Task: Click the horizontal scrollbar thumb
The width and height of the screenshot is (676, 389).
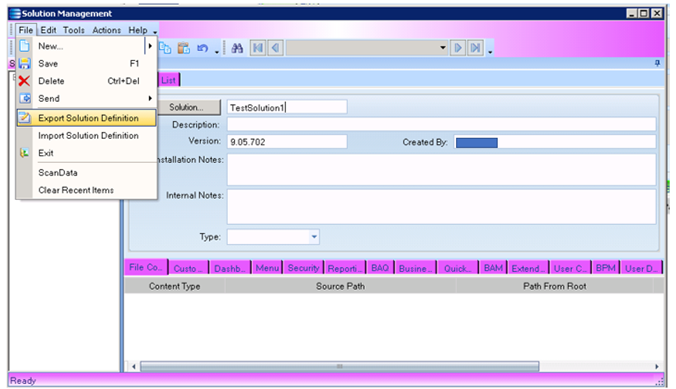Action: 340,366
